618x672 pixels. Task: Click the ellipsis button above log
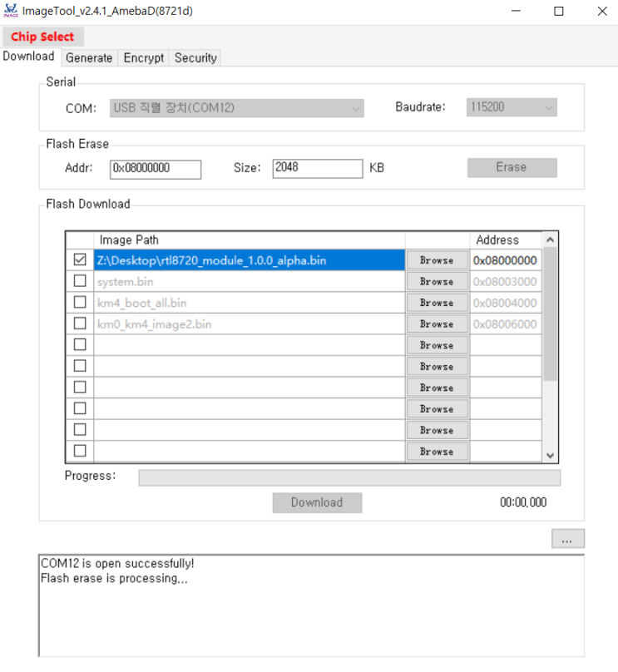pyautogui.click(x=567, y=539)
